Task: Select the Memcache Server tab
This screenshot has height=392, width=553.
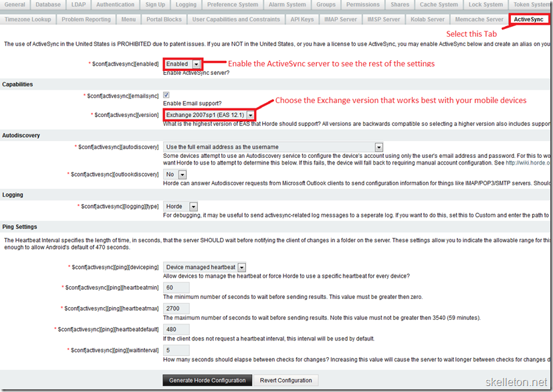Action: coord(479,19)
